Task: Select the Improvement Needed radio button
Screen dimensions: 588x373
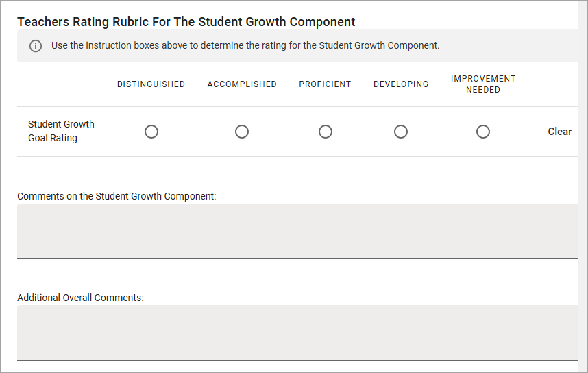Action: [x=483, y=132]
